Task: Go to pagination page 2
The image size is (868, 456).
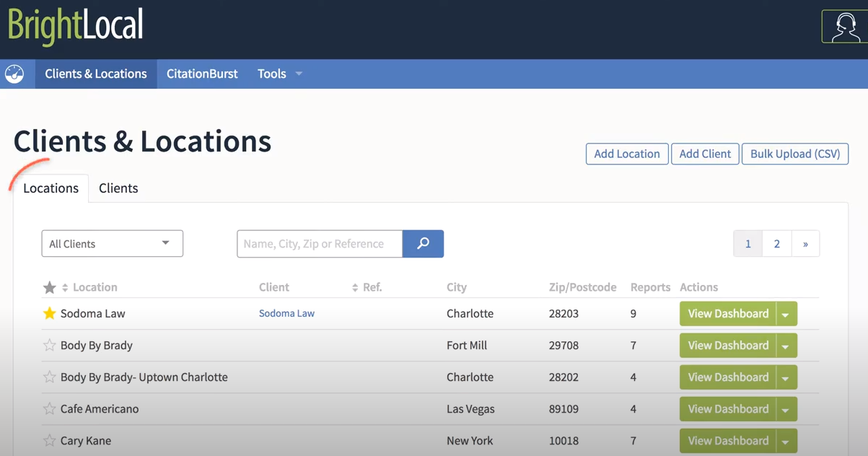Action: pos(777,244)
